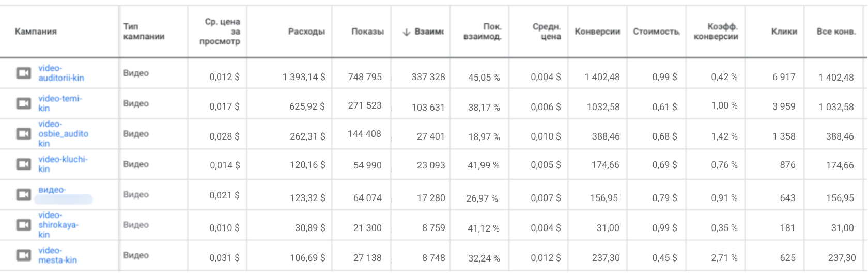Click video icon beside video-temi-kin campaign
Viewport: 868px width, 276px height.
[23, 103]
